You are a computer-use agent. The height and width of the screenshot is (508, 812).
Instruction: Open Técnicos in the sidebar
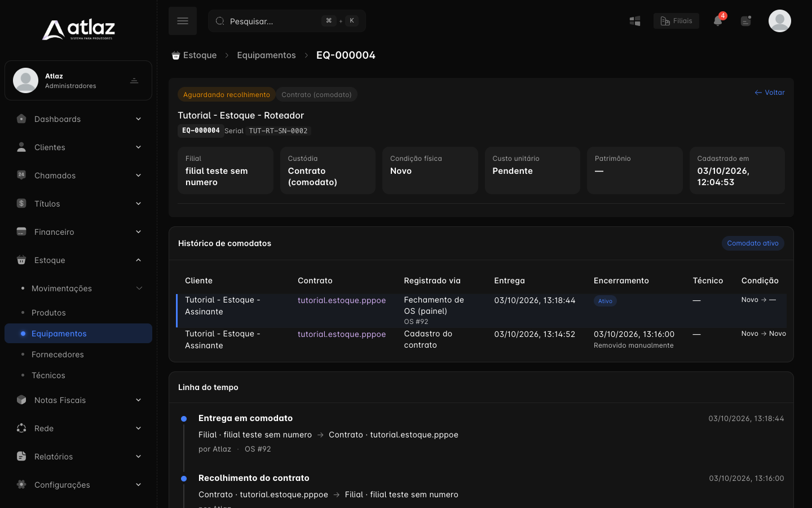[x=48, y=375]
